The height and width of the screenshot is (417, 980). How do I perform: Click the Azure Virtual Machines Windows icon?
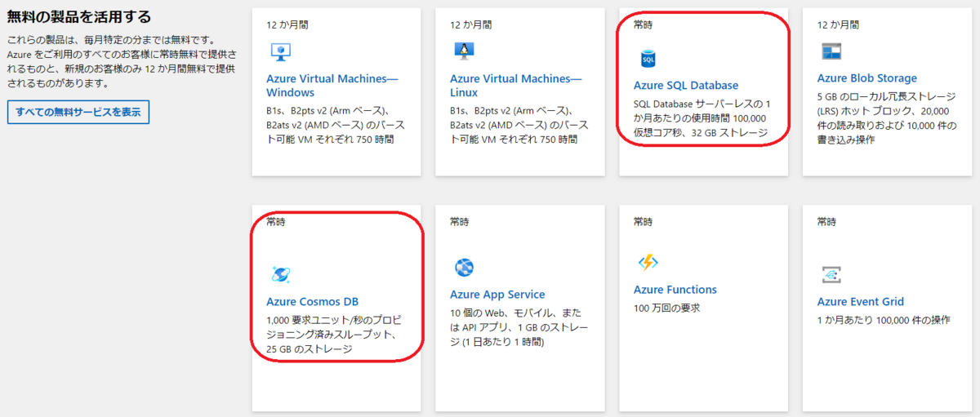coord(281,51)
